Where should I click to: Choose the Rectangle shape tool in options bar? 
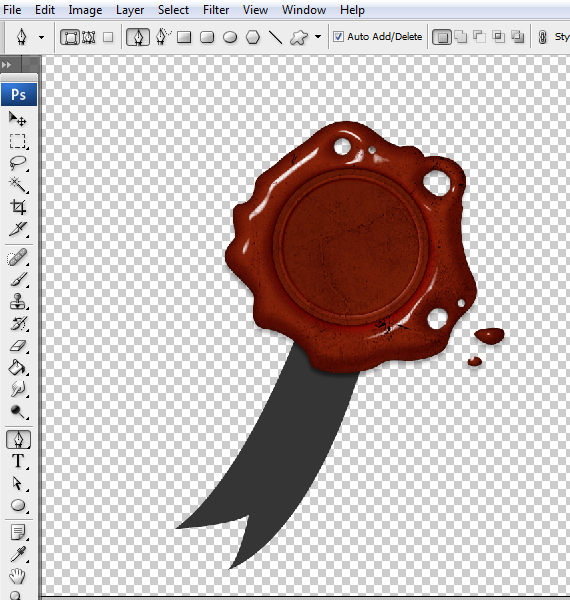184,37
